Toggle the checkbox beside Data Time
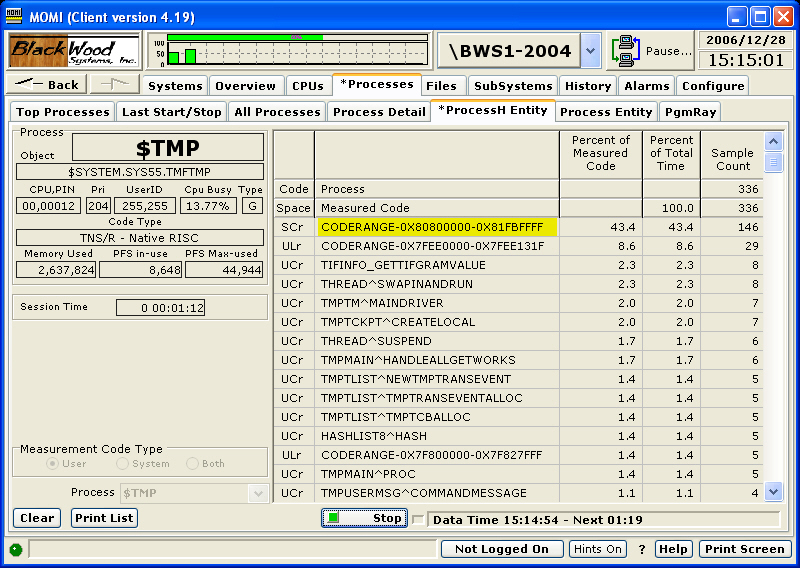Screen dimensions: 800x568 [418, 520]
